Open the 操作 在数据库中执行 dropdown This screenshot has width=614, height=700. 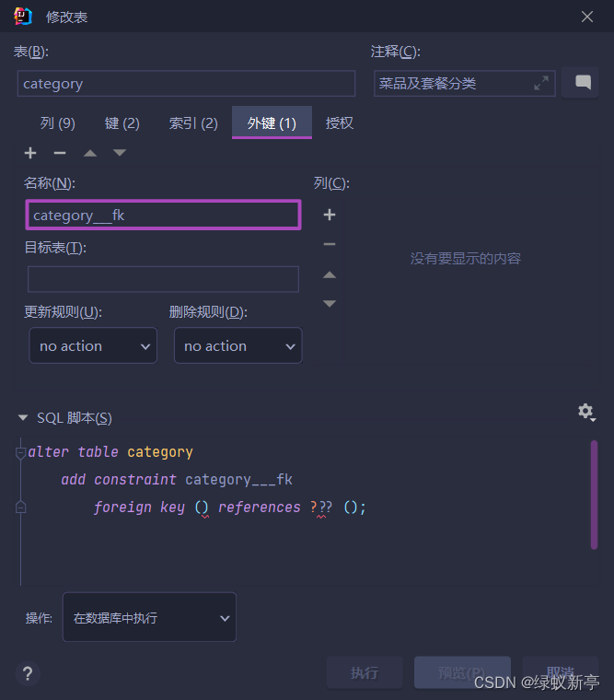pos(149,617)
